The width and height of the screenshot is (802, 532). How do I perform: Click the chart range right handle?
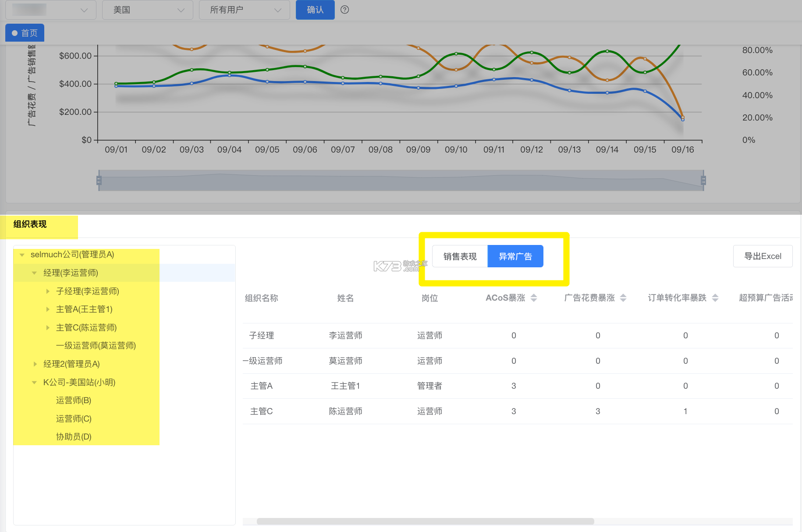click(x=703, y=181)
